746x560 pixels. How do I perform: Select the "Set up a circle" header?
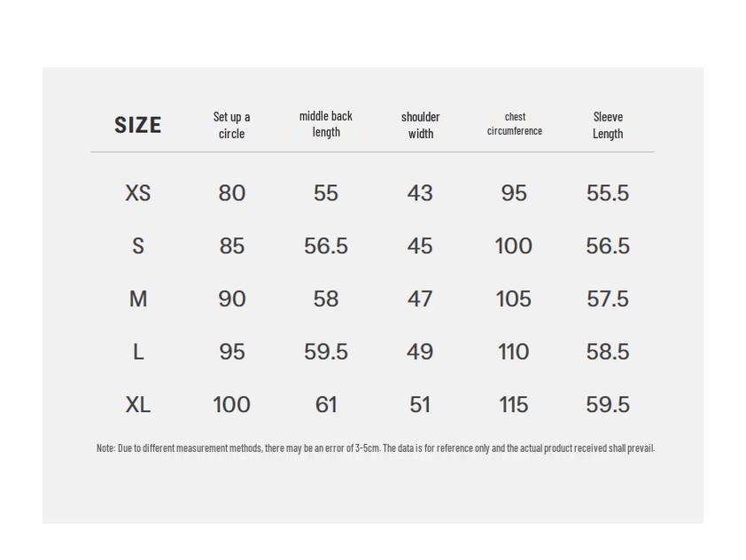[x=231, y=125]
